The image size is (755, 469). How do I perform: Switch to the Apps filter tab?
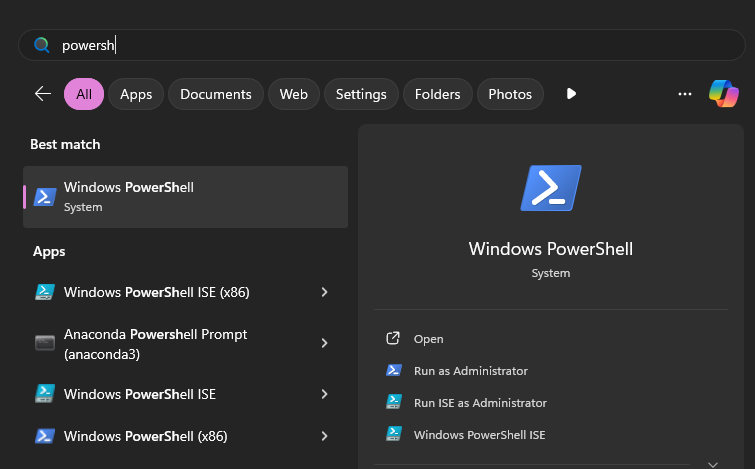click(x=136, y=94)
